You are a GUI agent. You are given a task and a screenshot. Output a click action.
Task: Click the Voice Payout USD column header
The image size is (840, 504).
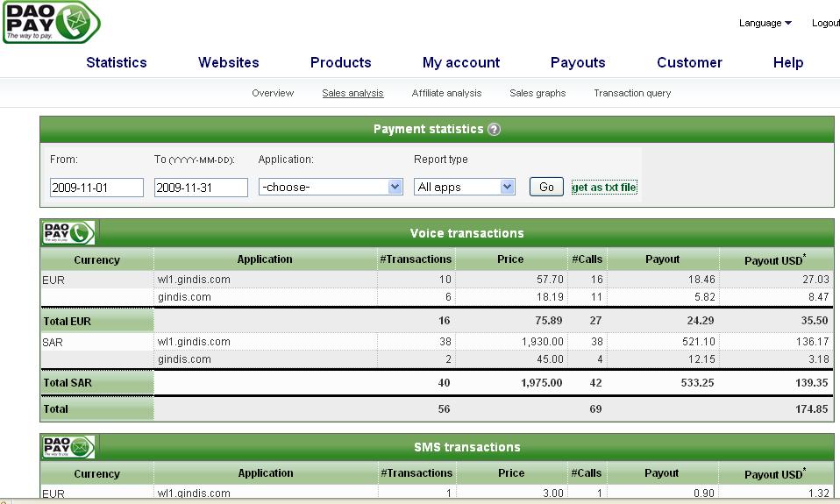(775, 259)
